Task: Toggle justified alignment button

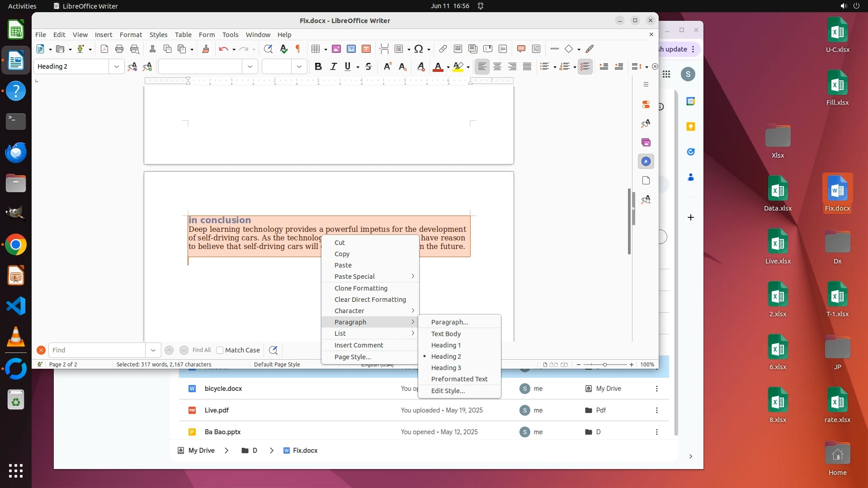Action: (x=527, y=66)
